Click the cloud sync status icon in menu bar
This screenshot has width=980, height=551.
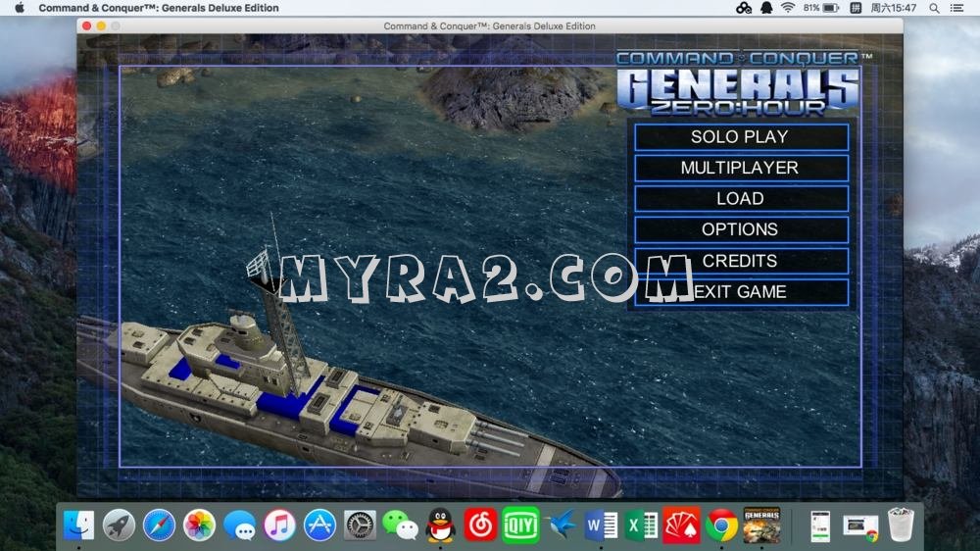pyautogui.click(x=744, y=8)
